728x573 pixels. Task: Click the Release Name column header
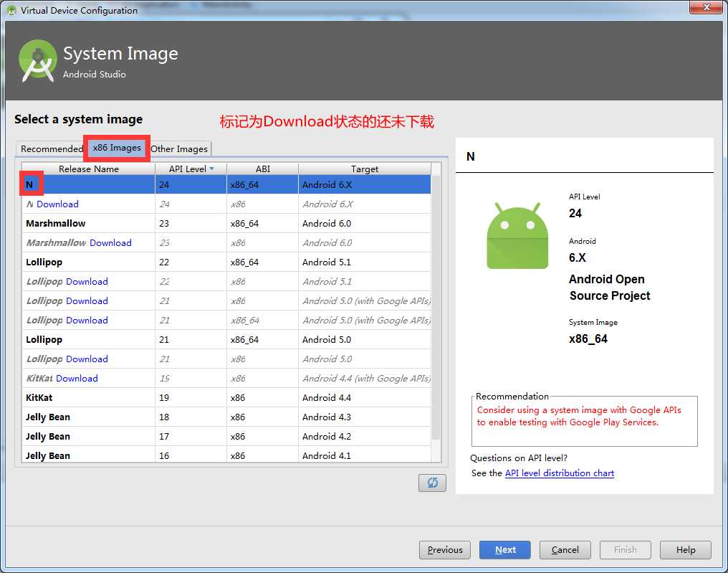point(89,169)
